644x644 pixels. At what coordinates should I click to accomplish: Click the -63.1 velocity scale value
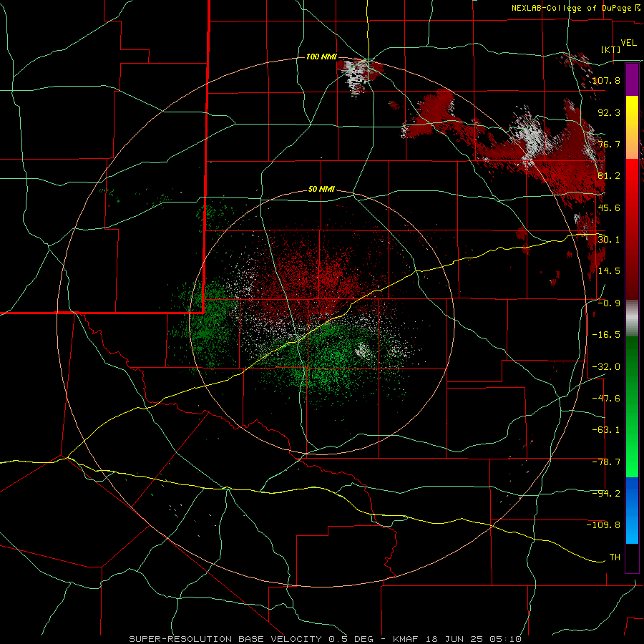pos(606,430)
